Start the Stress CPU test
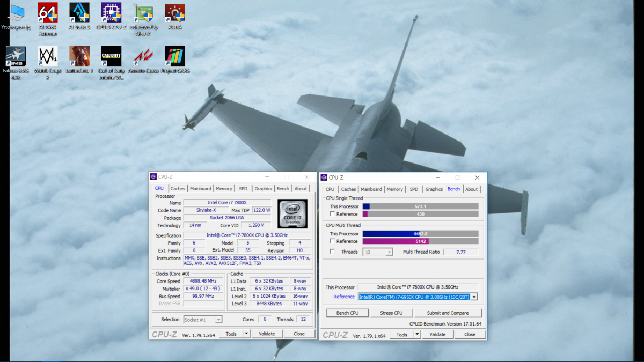The width and height of the screenshot is (644, 362). coord(391,313)
